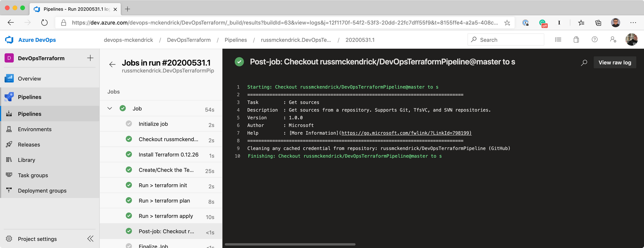Screen dimensions: 644x248
Task: Click View raw log button
Action: (x=615, y=62)
